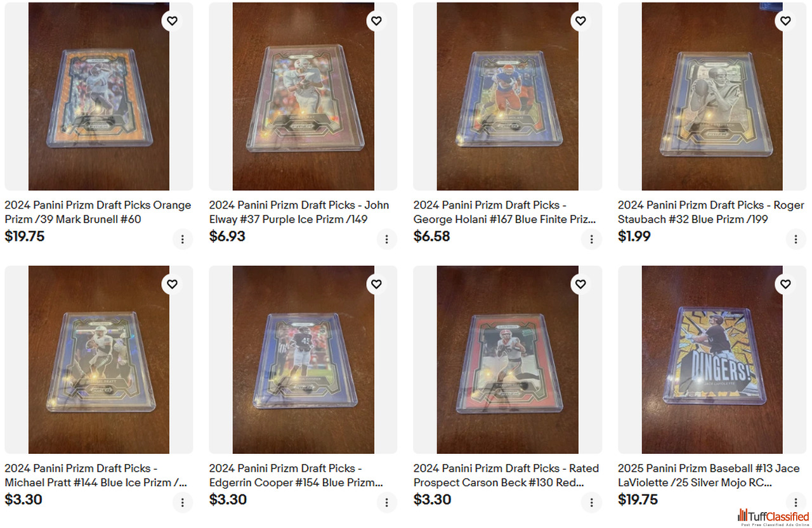This screenshot has height=528, width=812.
Task: View the Dingers Jace LaViolette card photo
Action: [x=712, y=359]
